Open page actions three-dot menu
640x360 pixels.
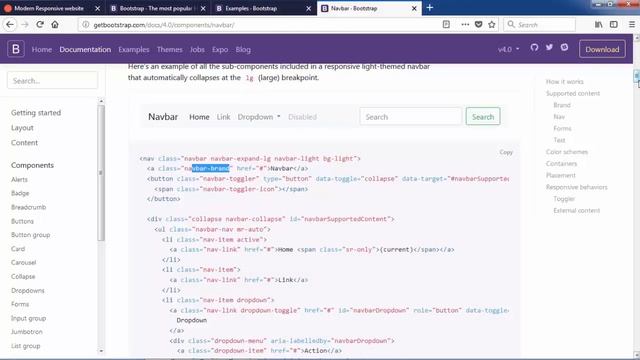click(x=465, y=24)
